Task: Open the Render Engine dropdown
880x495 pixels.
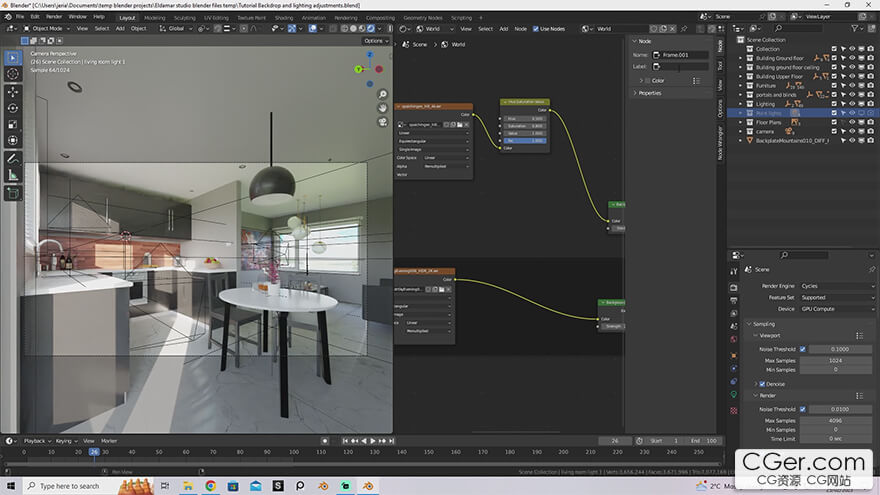Action: [837, 286]
